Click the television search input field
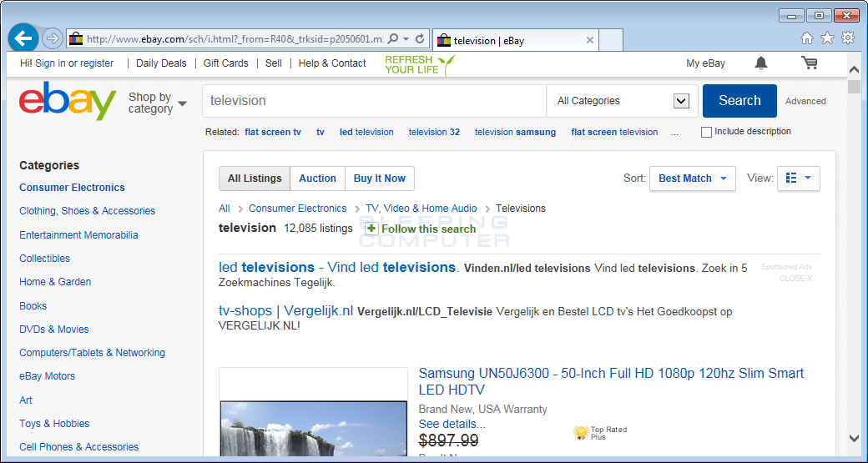 click(375, 101)
